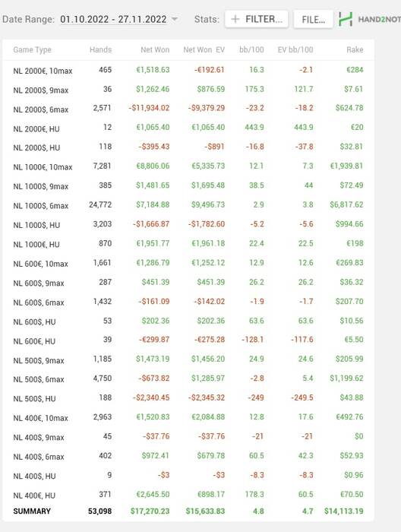The height and width of the screenshot is (532, 401).
Task: Sort by the EV bb/100 column header
Action: pyautogui.click(x=295, y=50)
